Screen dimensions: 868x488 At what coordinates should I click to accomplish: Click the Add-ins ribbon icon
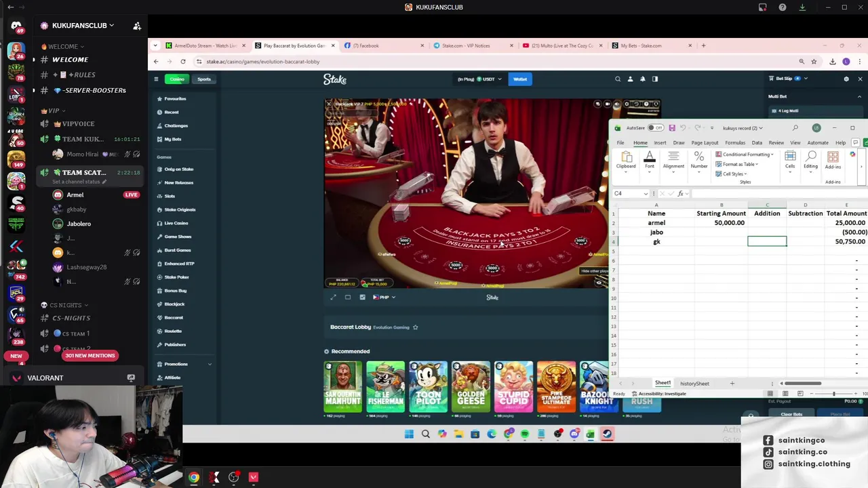(x=833, y=161)
